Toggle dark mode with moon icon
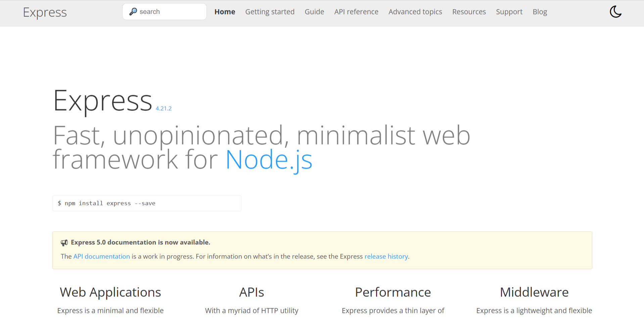644x318 pixels. tap(615, 12)
